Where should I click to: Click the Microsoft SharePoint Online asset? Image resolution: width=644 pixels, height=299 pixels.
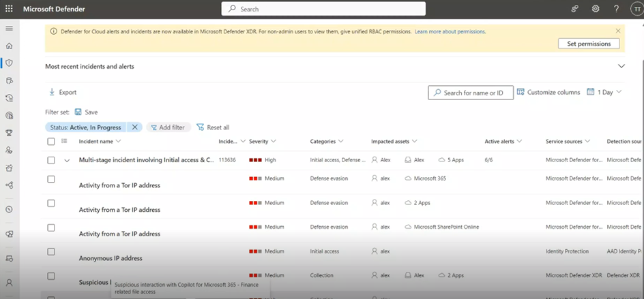click(442, 227)
